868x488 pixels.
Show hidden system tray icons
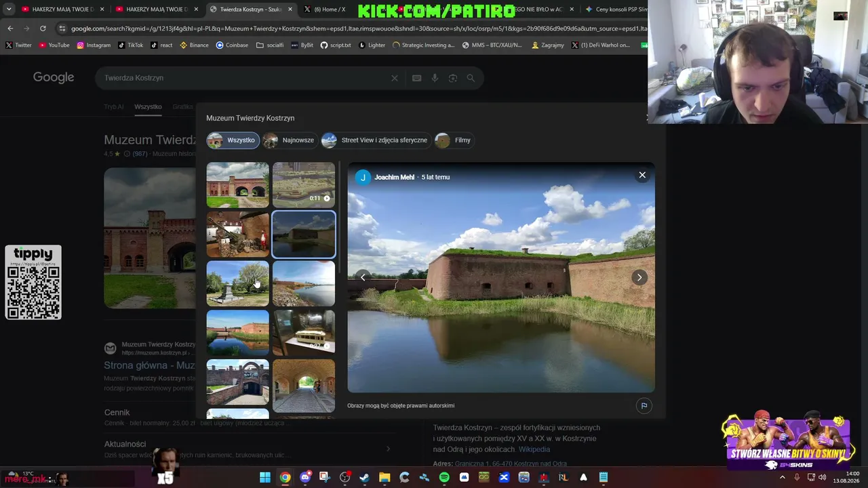pyautogui.click(x=782, y=477)
